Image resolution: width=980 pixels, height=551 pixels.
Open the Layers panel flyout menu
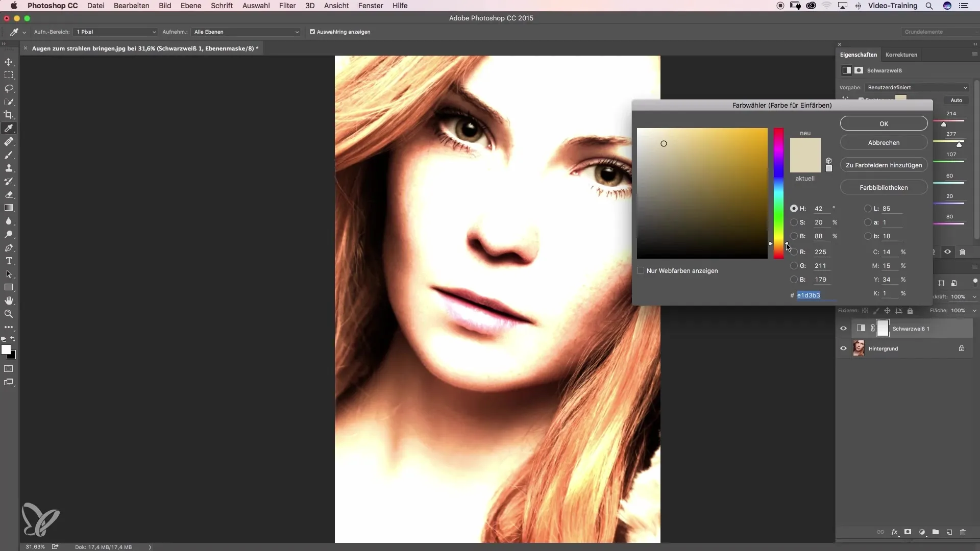pyautogui.click(x=974, y=267)
